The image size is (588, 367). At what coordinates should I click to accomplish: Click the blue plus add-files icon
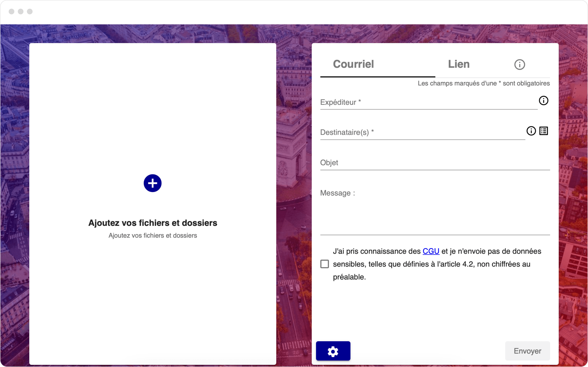[x=152, y=183]
